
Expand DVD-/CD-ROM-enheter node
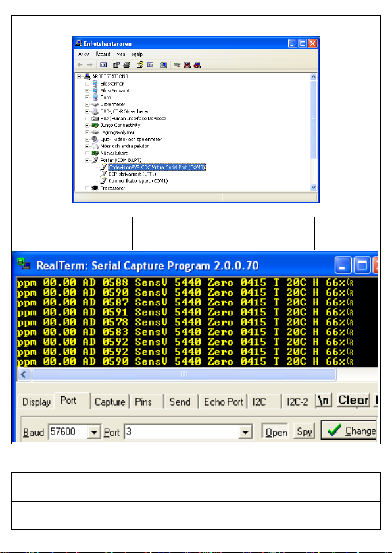[87, 111]
